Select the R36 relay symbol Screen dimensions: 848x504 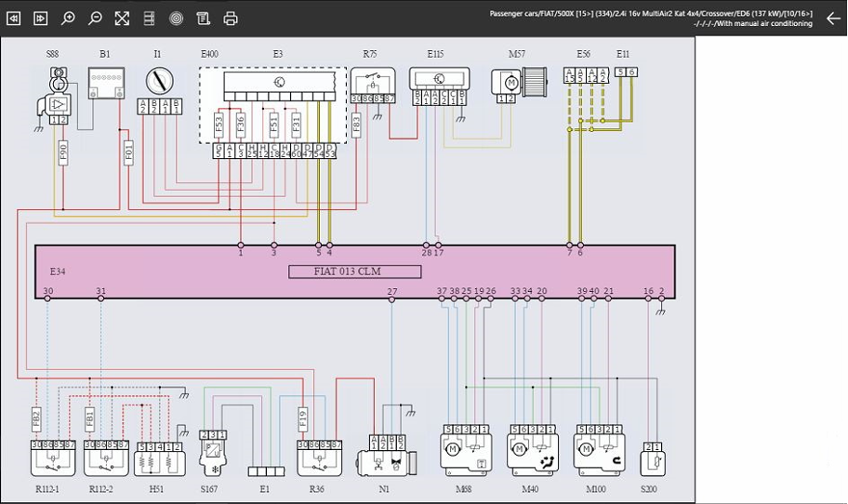point(319,458)
